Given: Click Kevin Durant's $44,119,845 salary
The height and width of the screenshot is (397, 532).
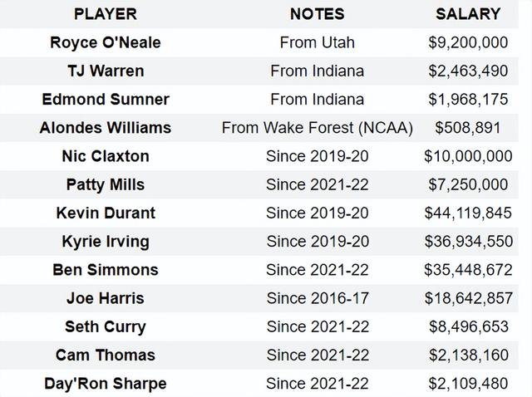Looking at the screenshot, I should (468, 213).
